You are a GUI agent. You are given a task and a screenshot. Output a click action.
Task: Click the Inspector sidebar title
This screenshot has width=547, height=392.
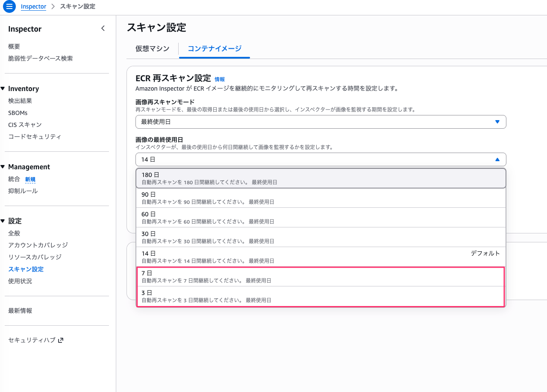(x=25, y=29)
